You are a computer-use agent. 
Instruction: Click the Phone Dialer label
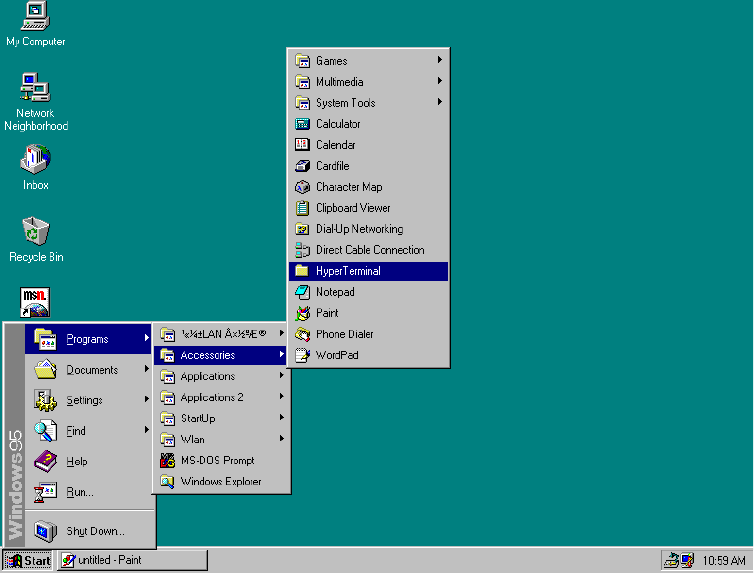(x=344, y=334)
